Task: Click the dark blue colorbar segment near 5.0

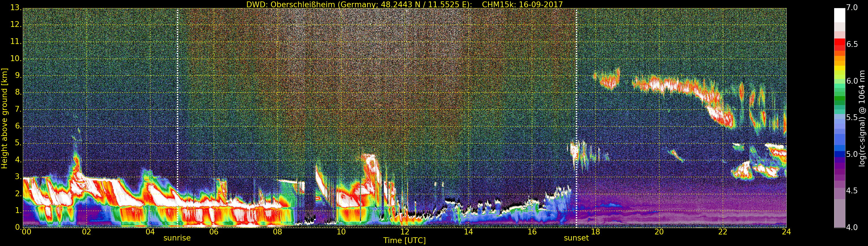Action: point(840,154)
